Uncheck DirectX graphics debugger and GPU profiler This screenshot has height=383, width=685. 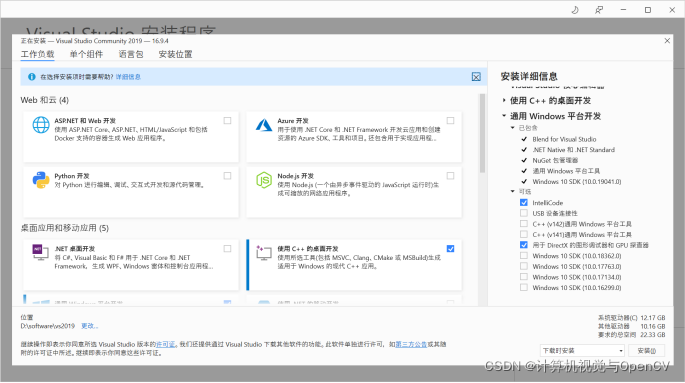click(524, 245)
